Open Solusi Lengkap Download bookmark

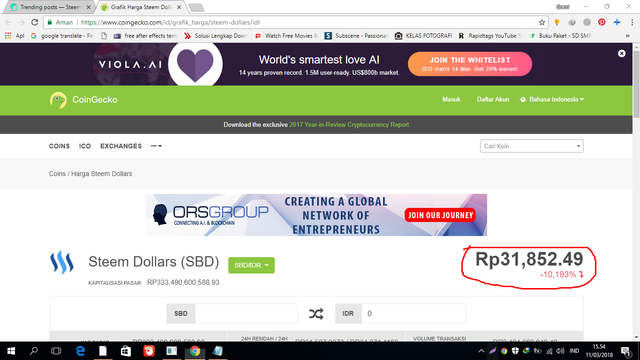click(x=216, y=36)
